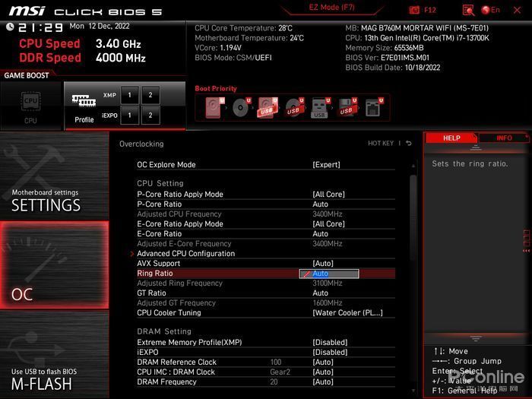Click the side favorites handle on right edge

(x=526, y=241)
